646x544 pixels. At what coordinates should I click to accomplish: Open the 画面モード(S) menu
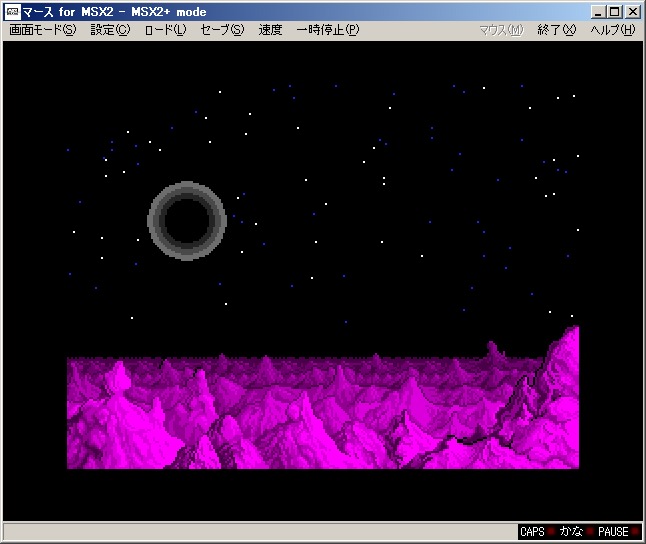click(42, 30)
